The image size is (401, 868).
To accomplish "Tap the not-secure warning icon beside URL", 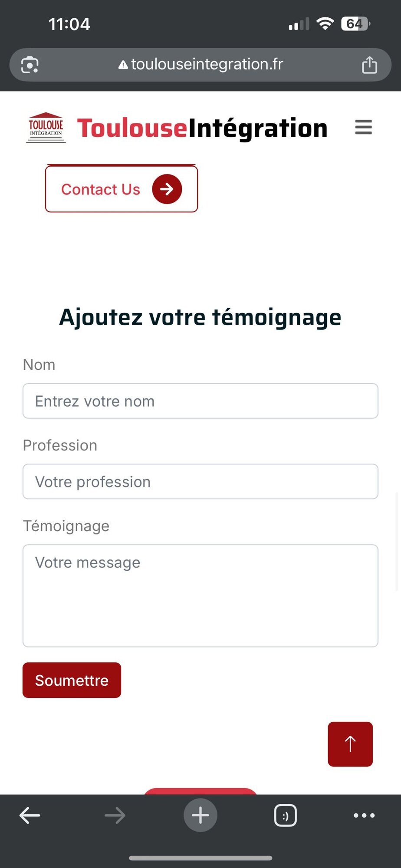I will point(123,65).
